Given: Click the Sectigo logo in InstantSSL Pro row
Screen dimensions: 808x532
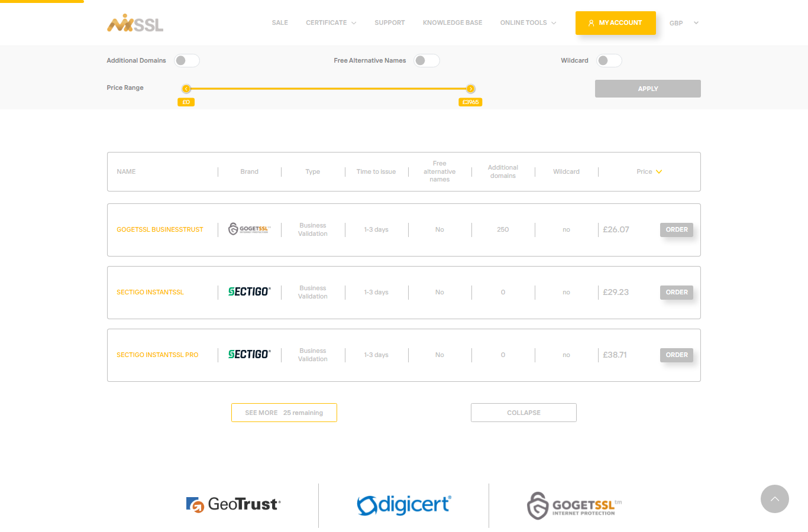Looking at the screenshot, I should coord(249,354).
